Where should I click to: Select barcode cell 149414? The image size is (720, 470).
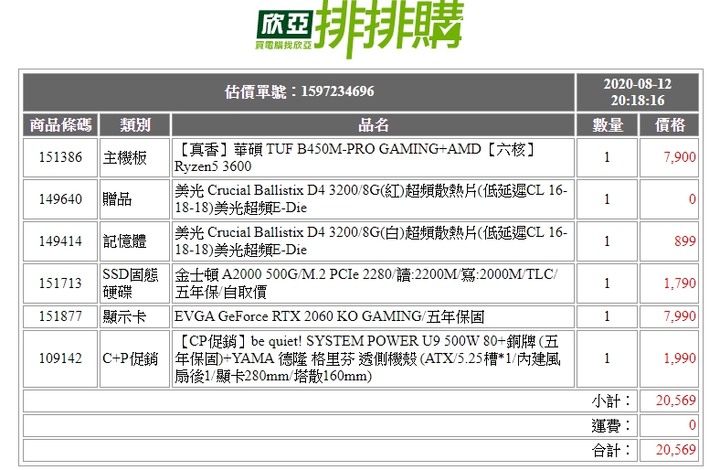[60, 241]
